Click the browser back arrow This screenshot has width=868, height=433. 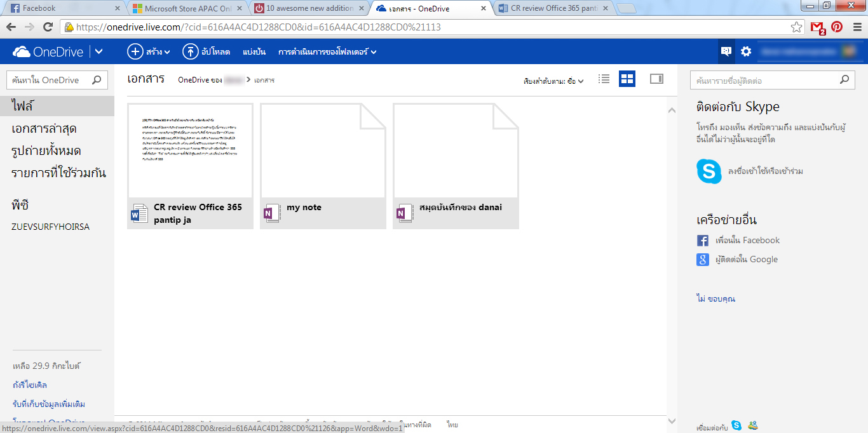[x=11, y=27]
